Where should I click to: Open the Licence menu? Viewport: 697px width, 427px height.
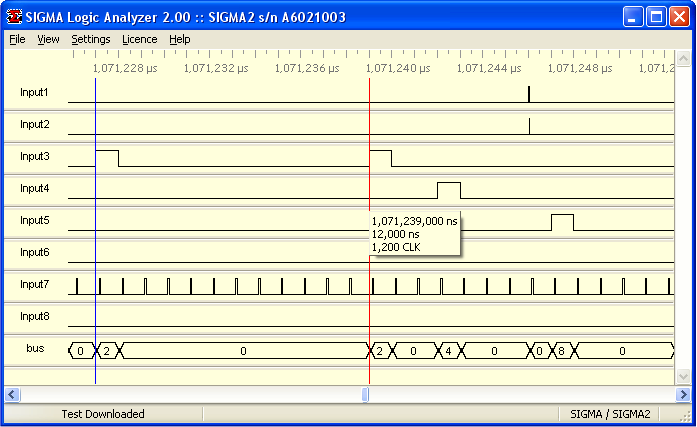(139, 39)
